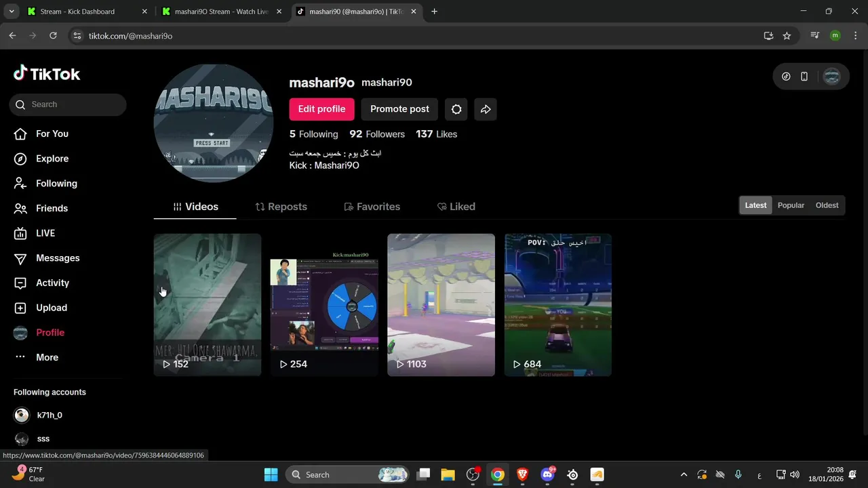
Task: Open the volume control in system tray
Action: point(795,474)
